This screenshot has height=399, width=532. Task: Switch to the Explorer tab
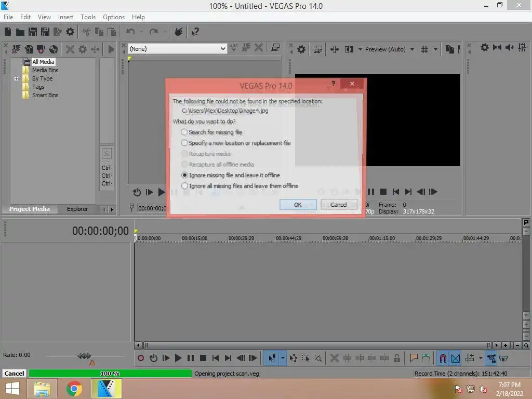pyautogui.click(x=77, y=209)
